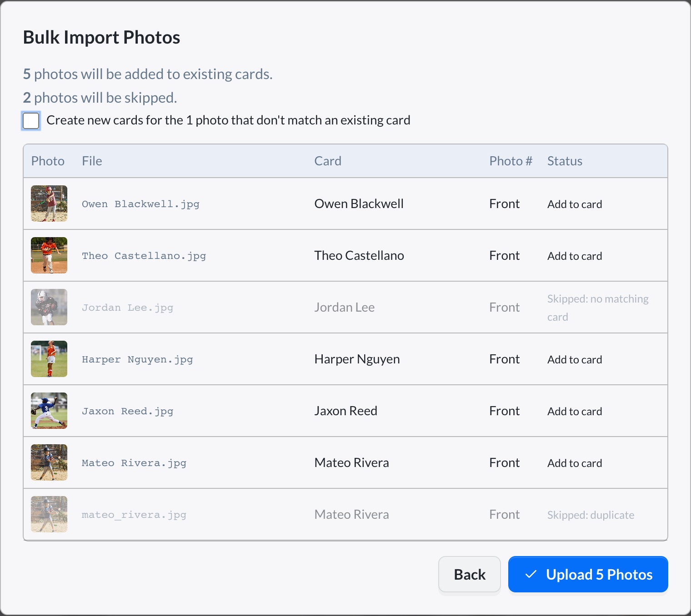Click 'Add to card' in Jaxon Reed row
691x616 pixels.
pyautogui.click(x=575, y=411)
